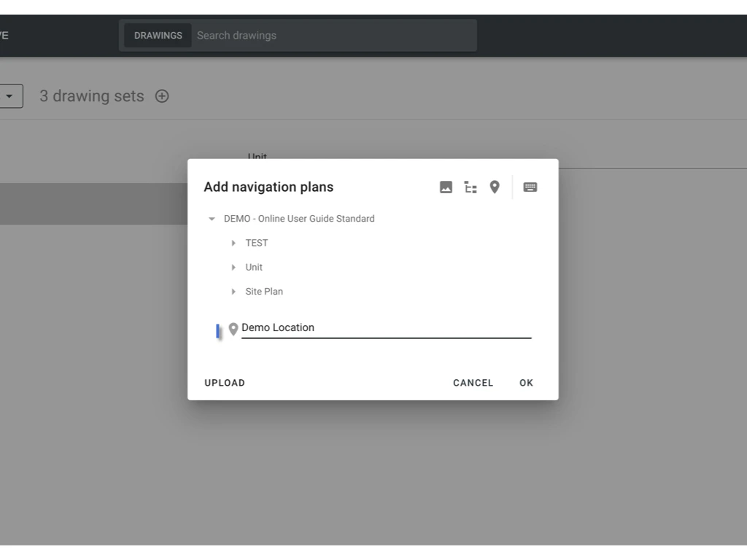Screen dimensions: 747x560
Task: Select the TEST item in the tree
Action: point(257,243)
